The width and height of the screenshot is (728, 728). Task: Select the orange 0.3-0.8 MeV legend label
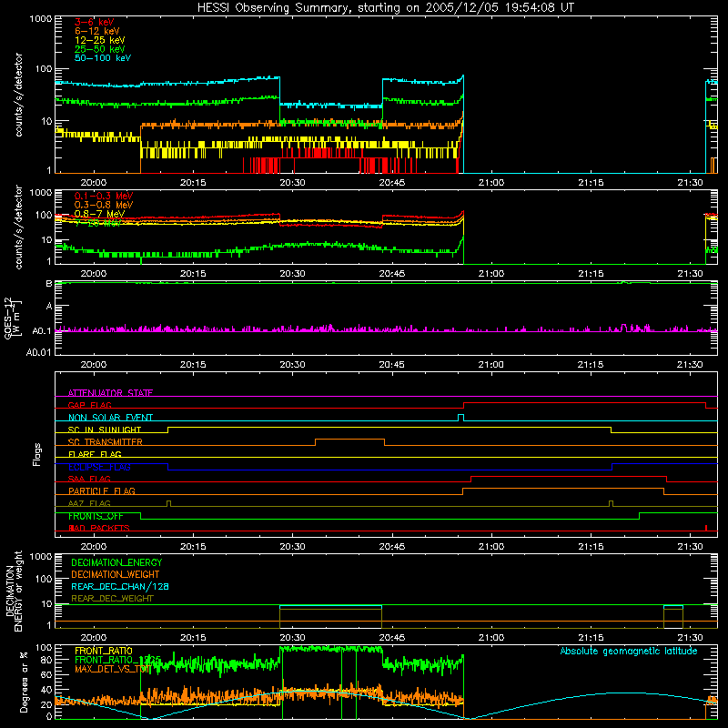tap(104, 205)
